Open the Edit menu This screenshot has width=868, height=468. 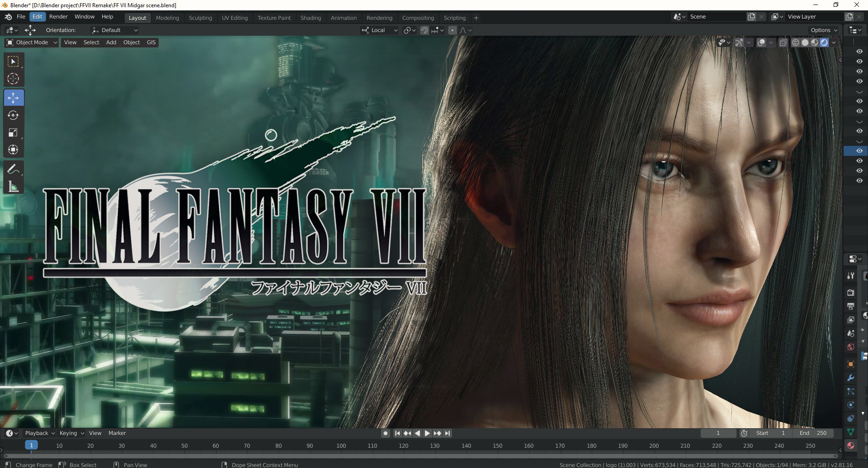(x=38, y=17)
